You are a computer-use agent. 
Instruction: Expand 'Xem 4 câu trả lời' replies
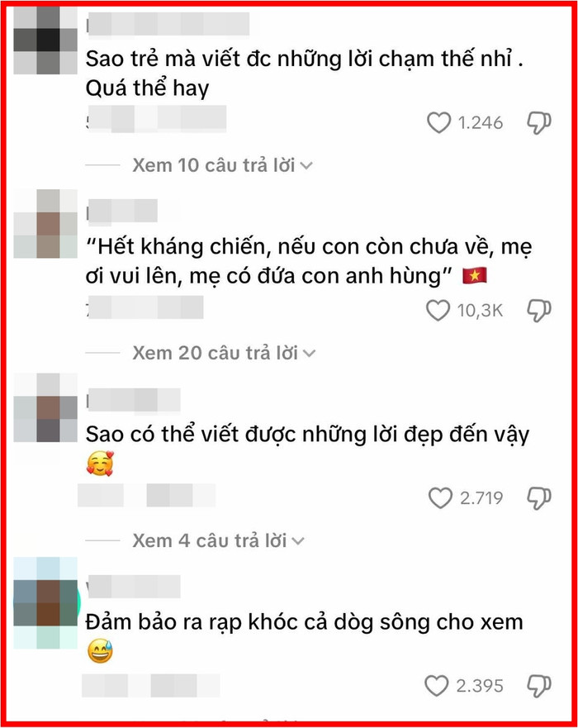click(x=218, y=541)
